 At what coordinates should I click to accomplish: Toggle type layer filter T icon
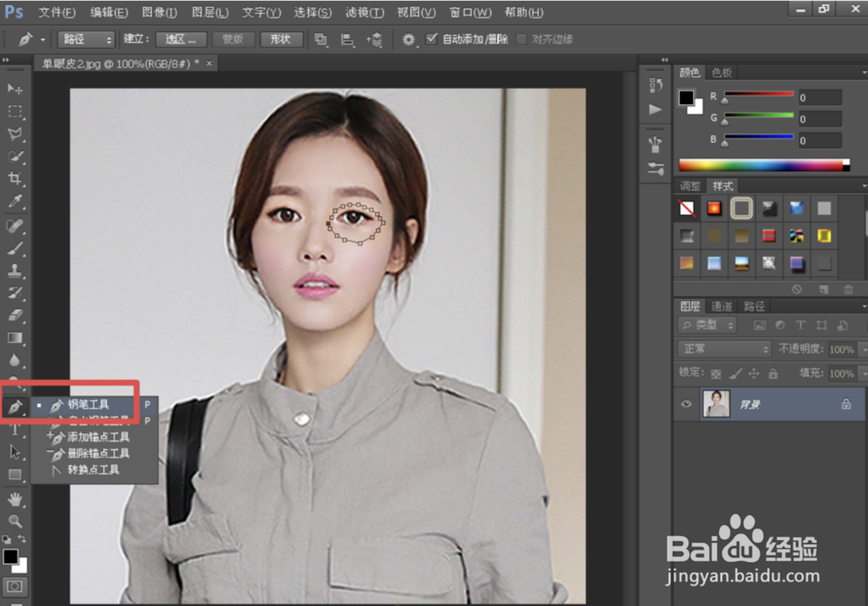coord(800,326)
